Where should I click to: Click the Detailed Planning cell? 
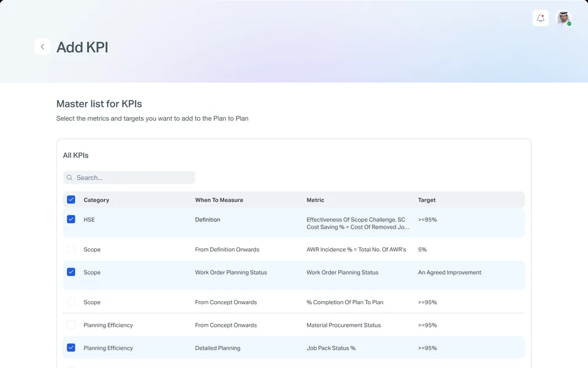click(x=217, y=348)
